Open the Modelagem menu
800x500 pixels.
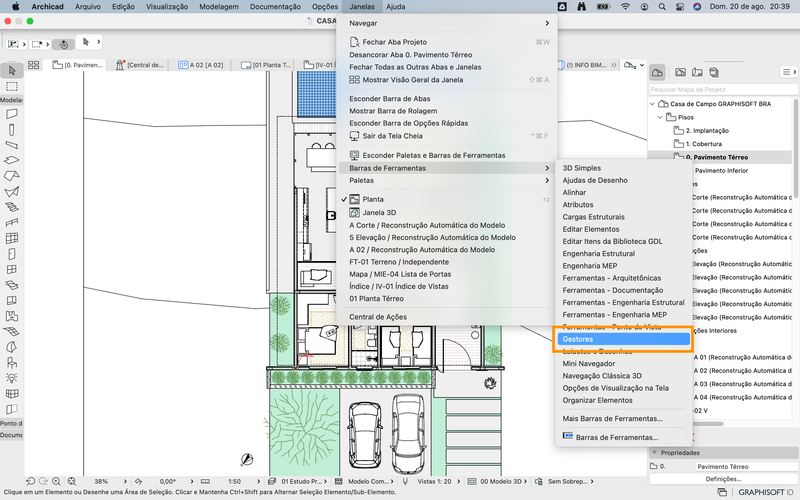tap(219, 7)
